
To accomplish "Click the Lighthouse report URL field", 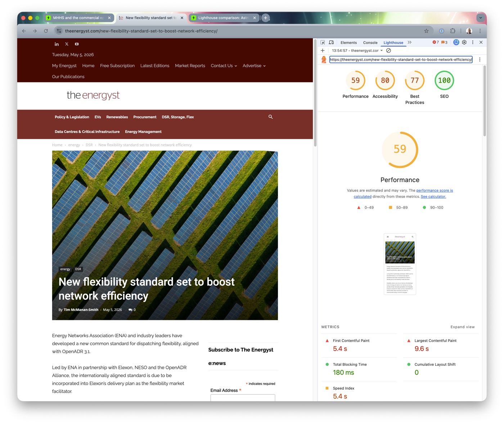I will [401, 59].
